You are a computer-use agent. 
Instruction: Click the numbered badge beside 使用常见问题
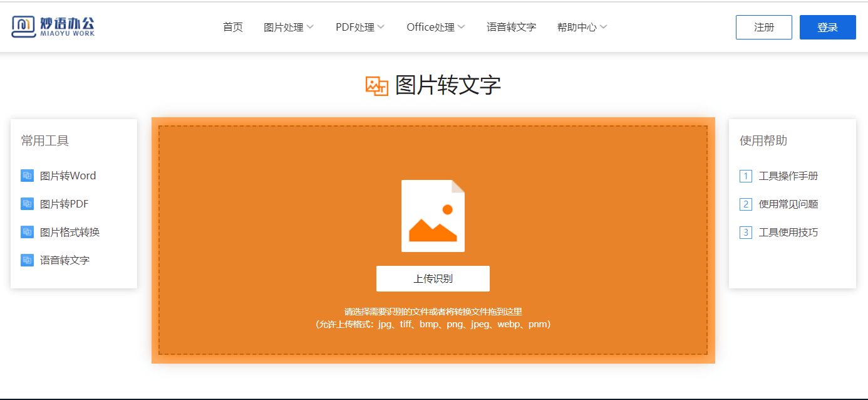coord(745,204)
